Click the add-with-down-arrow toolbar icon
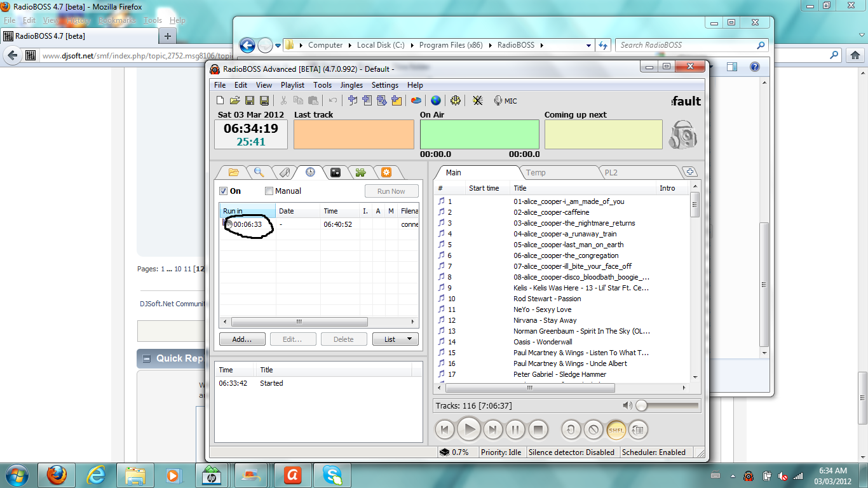Viewport: 868px width, 488px height. point(382,100)
